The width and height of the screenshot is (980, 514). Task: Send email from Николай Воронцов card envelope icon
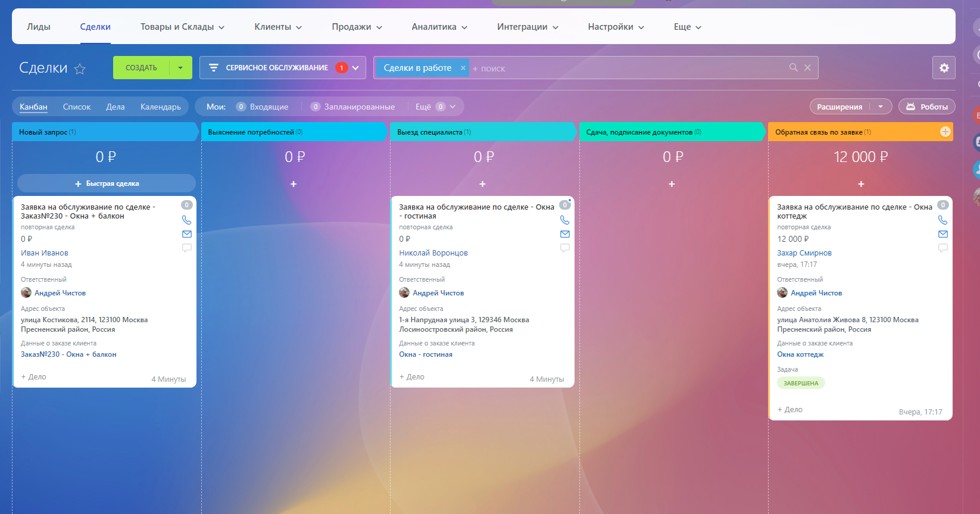point(565,234)
